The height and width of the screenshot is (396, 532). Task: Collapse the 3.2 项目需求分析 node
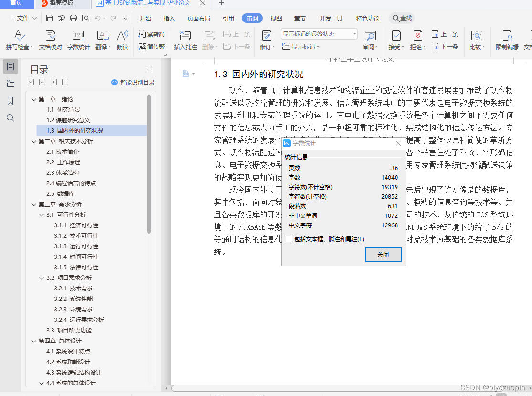[42, 278]
